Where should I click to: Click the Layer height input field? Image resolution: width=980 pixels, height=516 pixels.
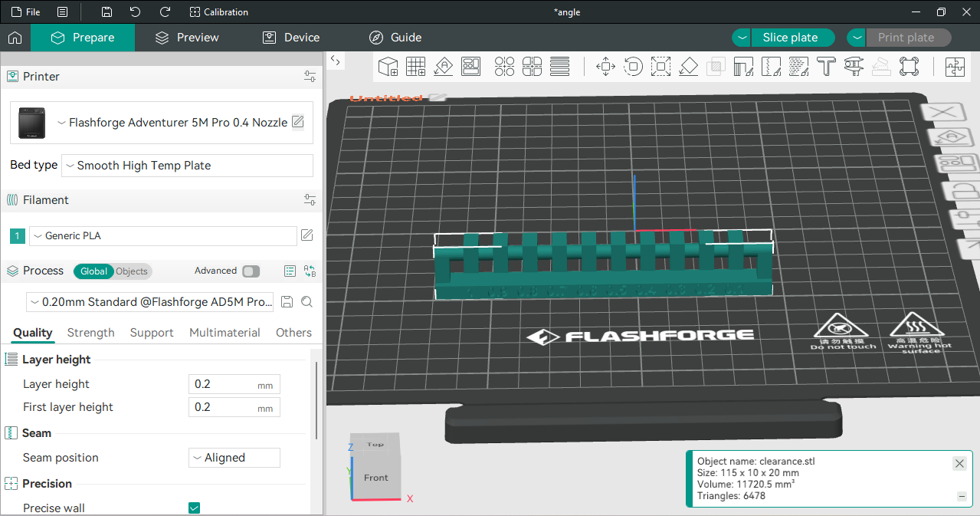234,384
